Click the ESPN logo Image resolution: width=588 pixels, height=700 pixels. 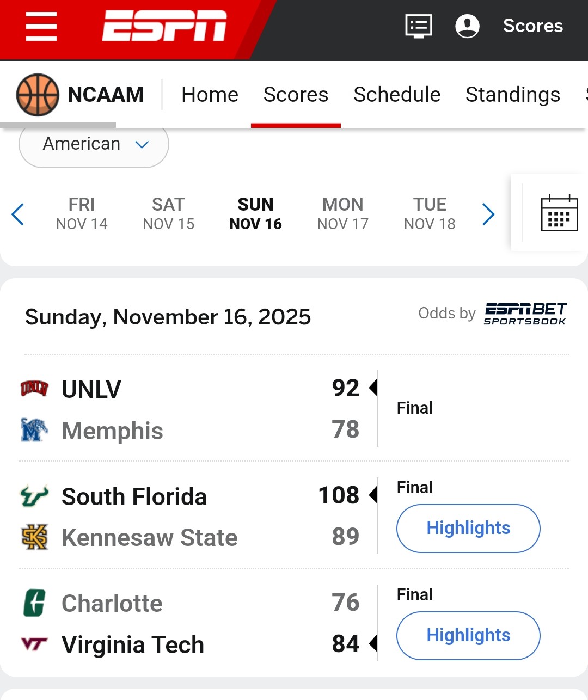point(164,26)
